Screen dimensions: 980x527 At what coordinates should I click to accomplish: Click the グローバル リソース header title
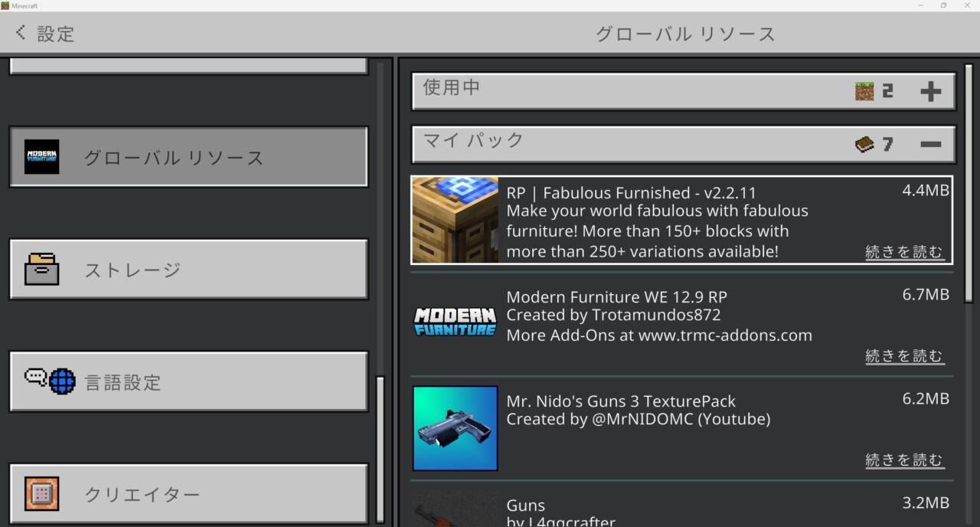click(x=684, y=33)
